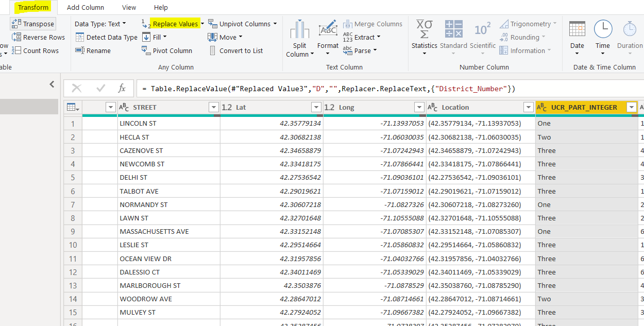Click the Date column tool icon

pyautogui.click(x=577, y=29)
